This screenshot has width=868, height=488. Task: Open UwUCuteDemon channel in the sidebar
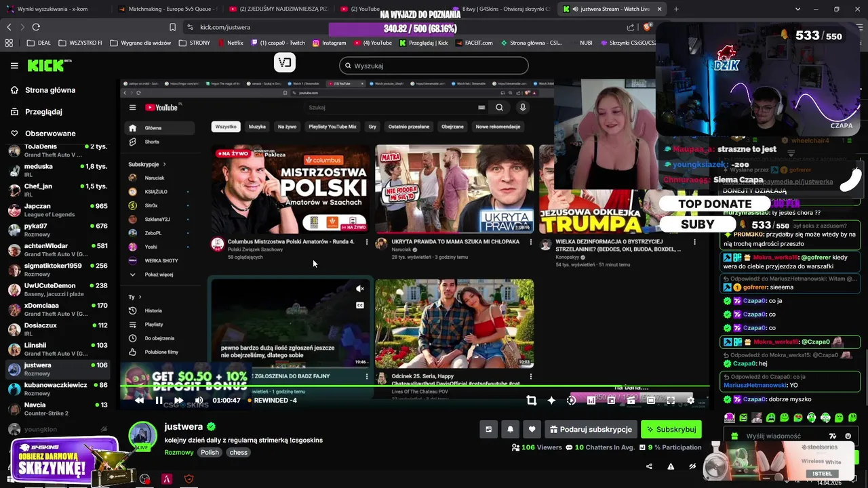tap(58, 289)
